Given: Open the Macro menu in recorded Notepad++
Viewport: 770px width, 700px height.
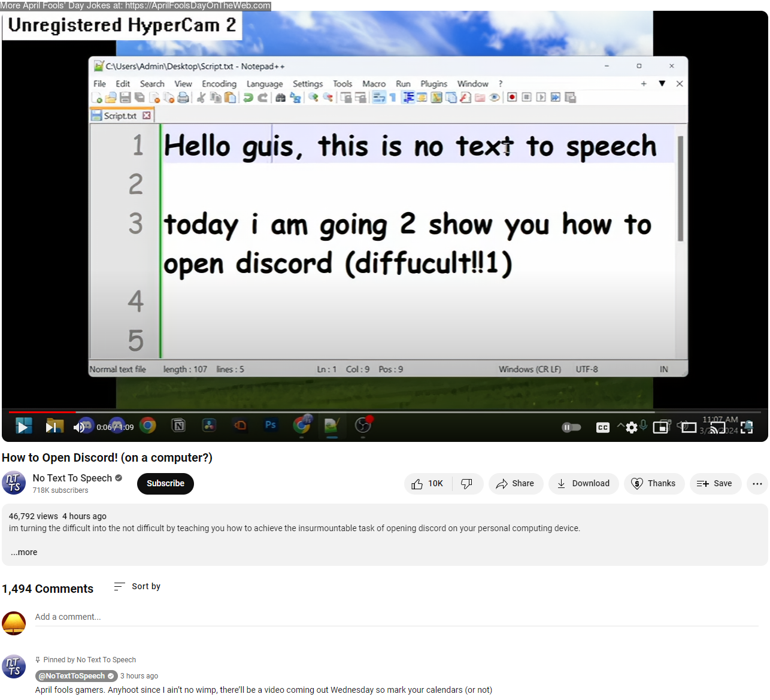Looking at the screenshot, I should click(x=374, y=84).
